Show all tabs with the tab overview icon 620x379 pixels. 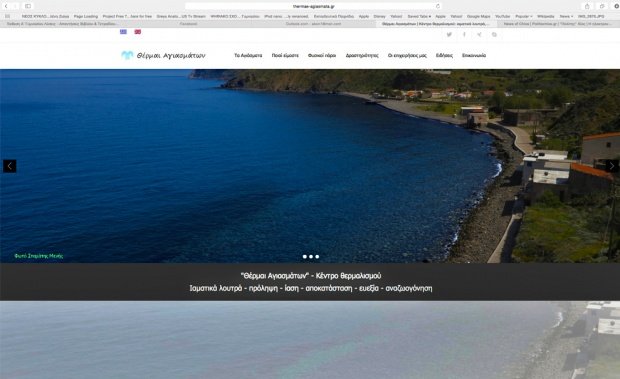point(602,6)
